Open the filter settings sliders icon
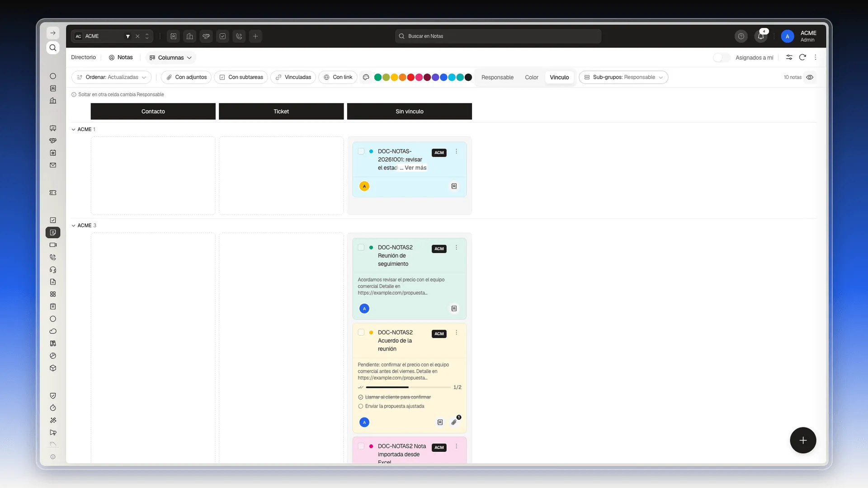Image resolution: width=868 pixels, height=488 pixels. pyautogui.click(x=789, y=57)
